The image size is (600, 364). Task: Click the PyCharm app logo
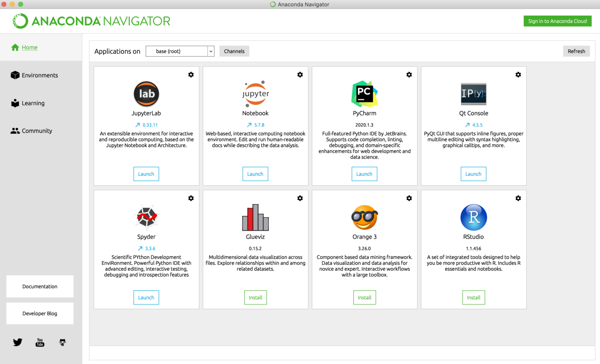(364, 94)
